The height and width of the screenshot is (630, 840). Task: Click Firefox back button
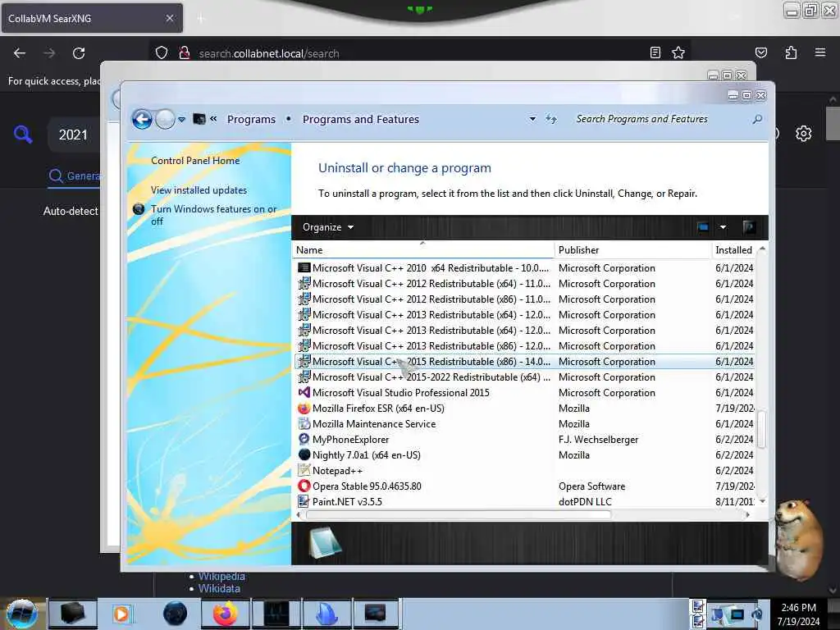click(x=20, y=53)
